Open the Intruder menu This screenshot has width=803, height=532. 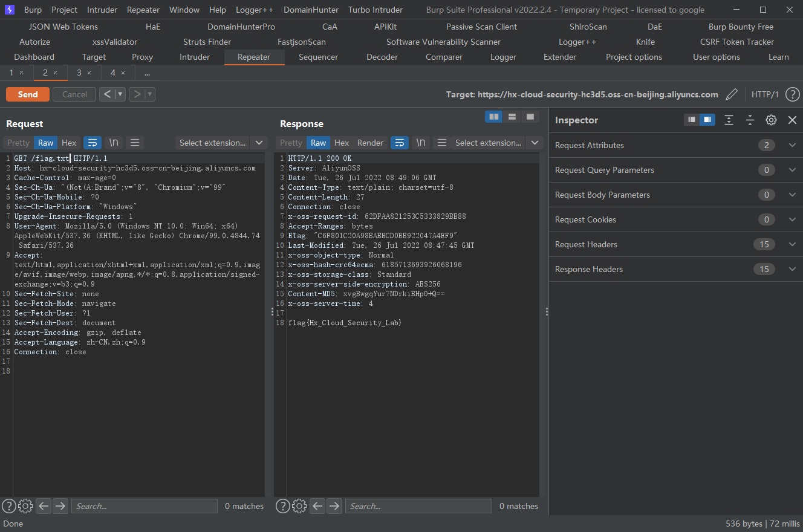(102, 10)
